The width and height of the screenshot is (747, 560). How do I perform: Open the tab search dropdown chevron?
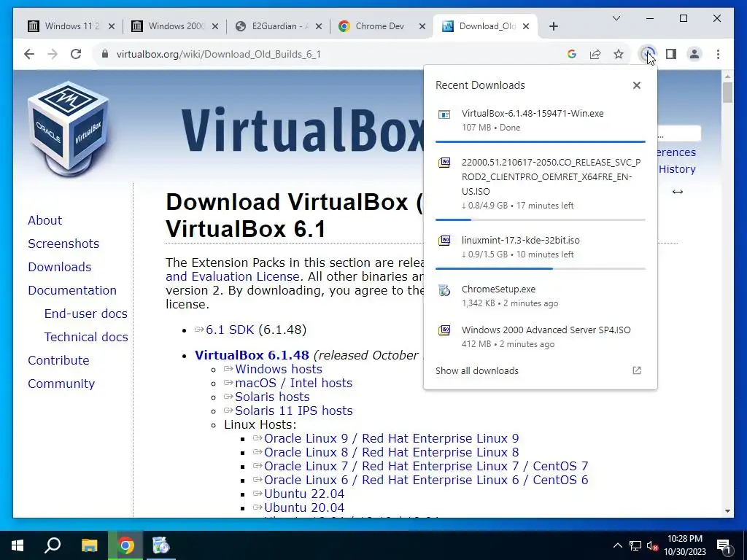tap(616, 18)
